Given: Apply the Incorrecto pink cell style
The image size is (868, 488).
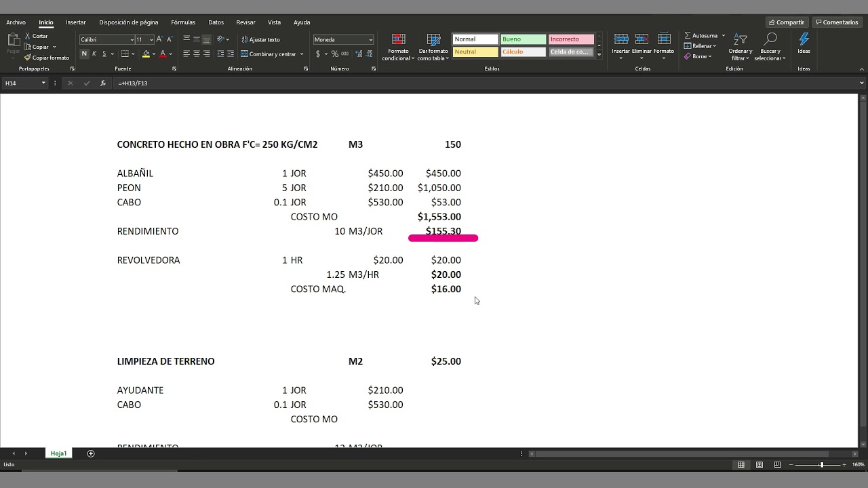Looking at the screenshot, I should [x=571, y=39].
